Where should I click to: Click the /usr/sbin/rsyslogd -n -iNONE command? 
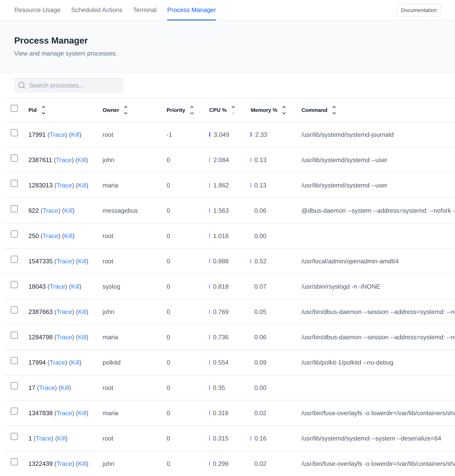[x=341, y=286]
